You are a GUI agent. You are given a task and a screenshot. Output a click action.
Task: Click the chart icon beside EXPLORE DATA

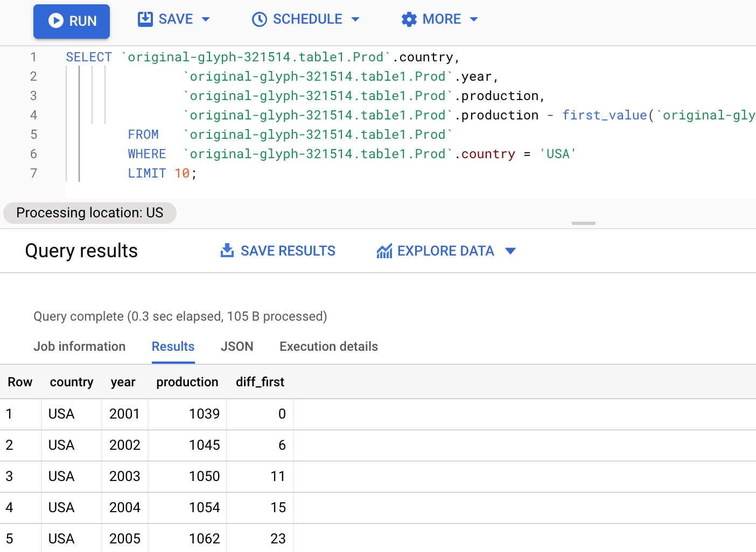[x=384, y=250]
